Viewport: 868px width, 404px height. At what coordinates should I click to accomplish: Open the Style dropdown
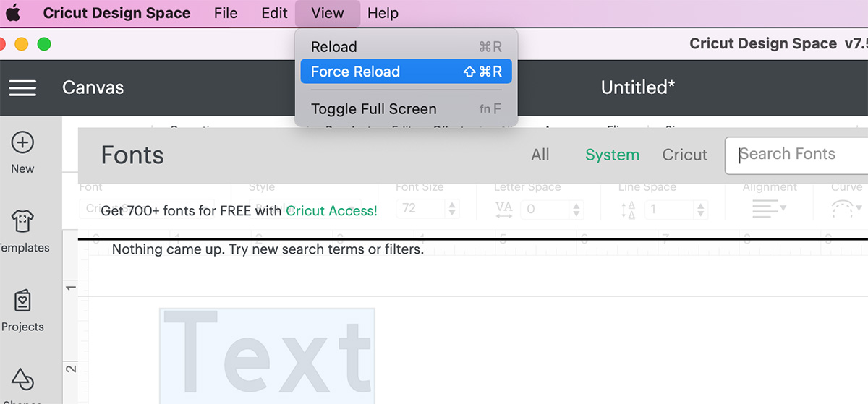click(x=304, y=209)
